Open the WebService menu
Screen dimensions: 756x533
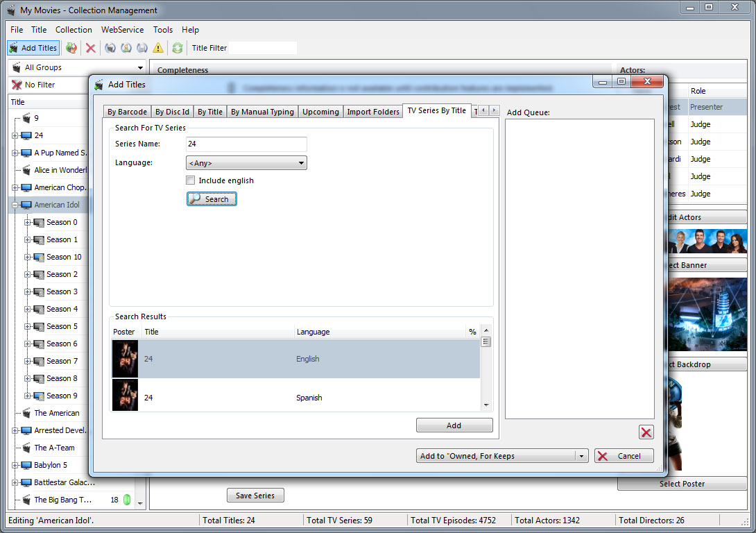click(123, 29)
